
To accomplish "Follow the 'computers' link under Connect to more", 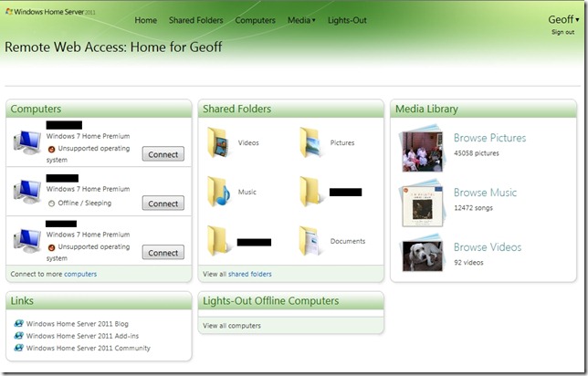I will click(80, 274).
